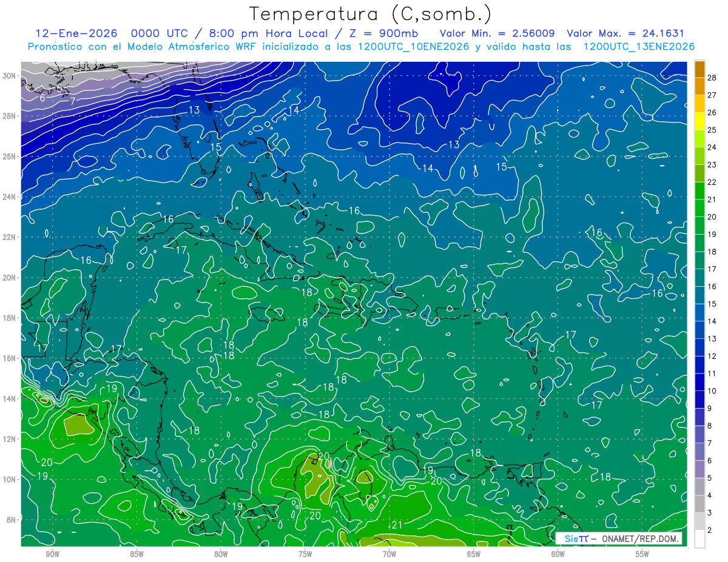This screenshot has height=562, width=728.
Task: Click the white swatch below scale value 2
Action: click(x=699, y=538)
